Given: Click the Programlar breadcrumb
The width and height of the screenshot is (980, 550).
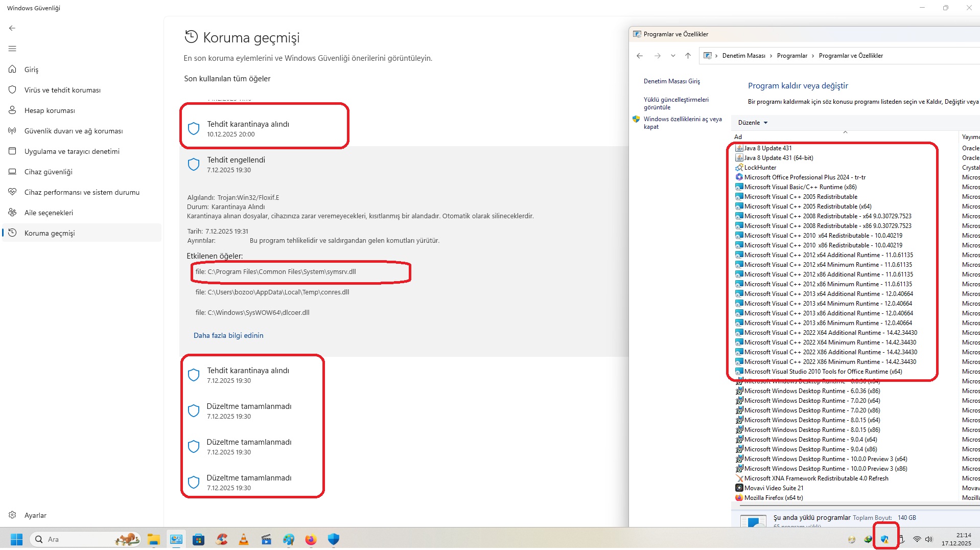Looking at the screenshot, I should 792,56.
